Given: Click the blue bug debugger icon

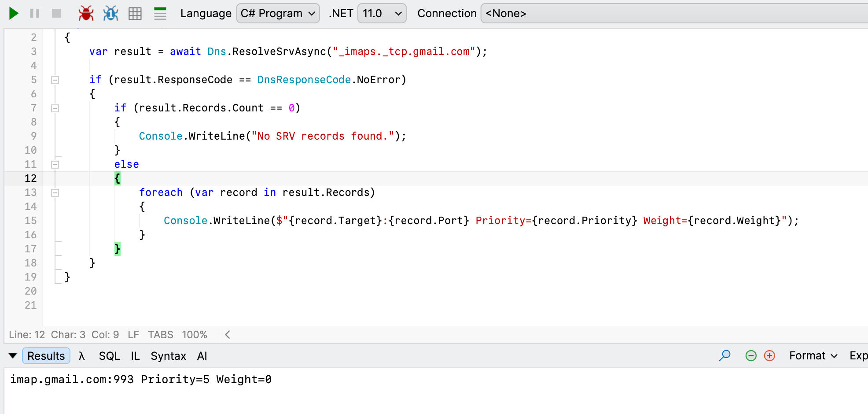Looking at the screenshot, I should [x=110, y=13].
